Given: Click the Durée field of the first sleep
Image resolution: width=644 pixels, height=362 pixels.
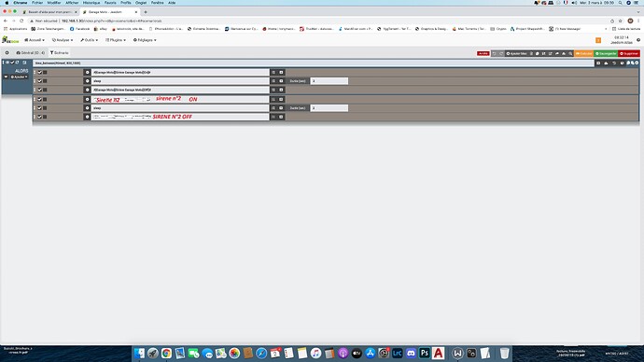Looking at the screenshot, I should pyautogui.click(x=329, y=81).
